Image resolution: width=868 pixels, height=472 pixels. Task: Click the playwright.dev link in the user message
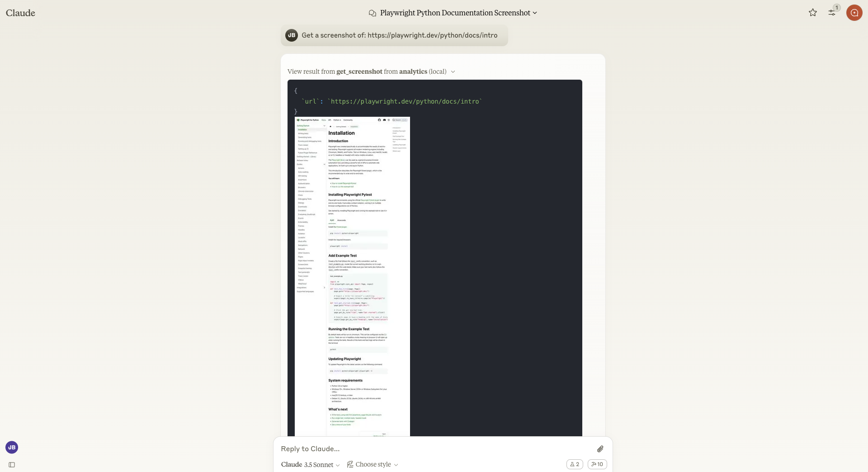[x=432, y=35]
